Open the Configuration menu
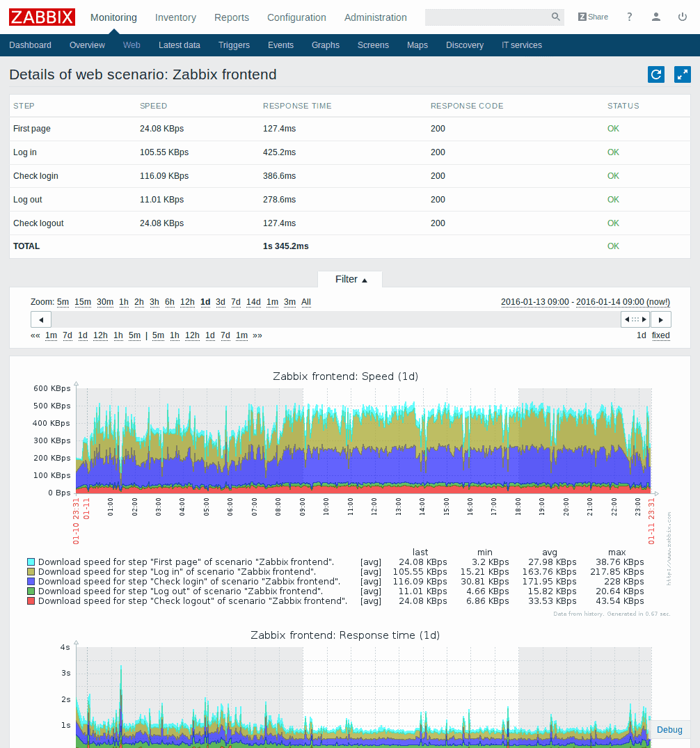The height and width of the screenshot is (748, 700). [x=296, y=17]
